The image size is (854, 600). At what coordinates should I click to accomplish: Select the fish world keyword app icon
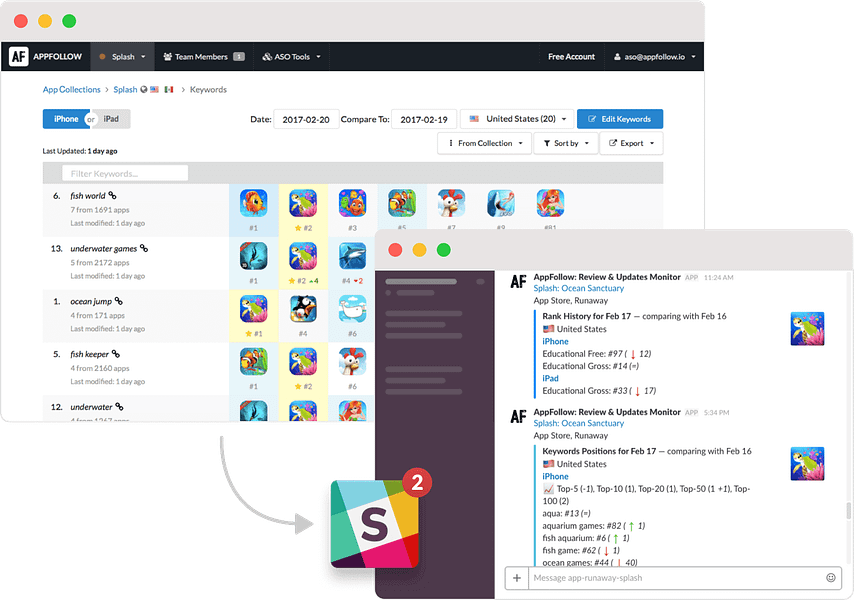pos(253,204)
